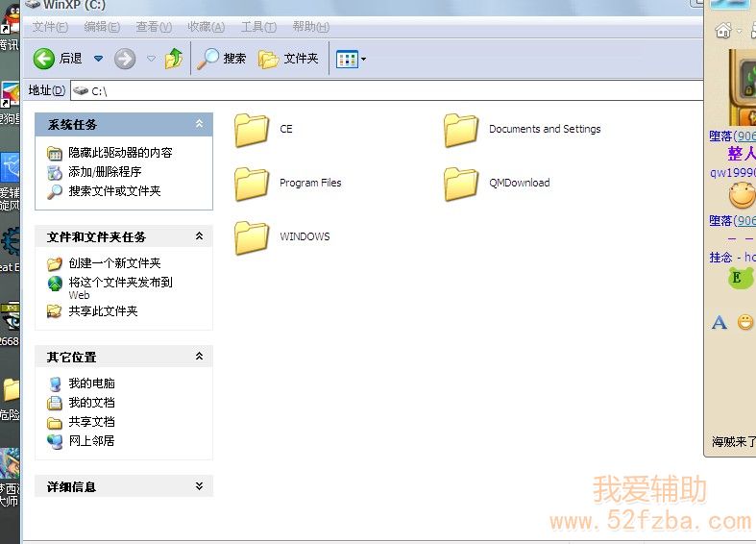Click the green frog E avatar in chat
The image size is (756, 544).
tap(741, 279)
